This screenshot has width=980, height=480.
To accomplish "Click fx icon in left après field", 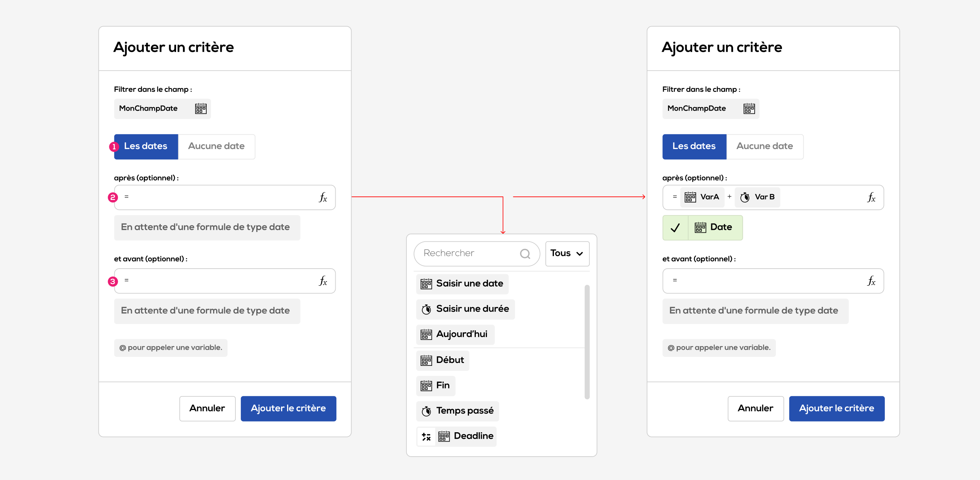I will pos(323,197).
